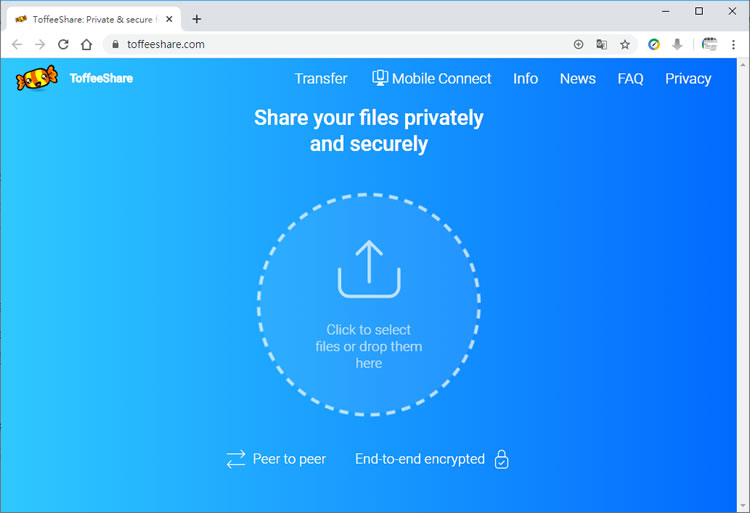Click the padlock icon beside End-to-end encrypted
The height and width of the screenshot is (513, 750).
tap(502, 459)
